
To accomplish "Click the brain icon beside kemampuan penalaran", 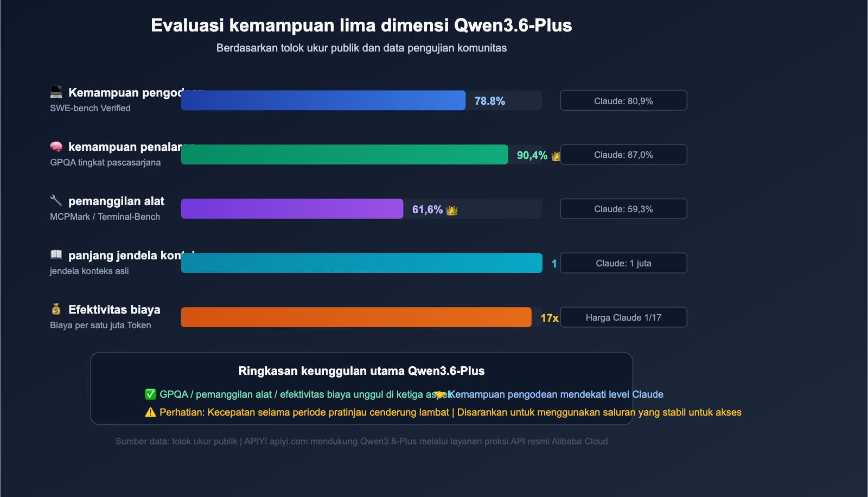I will pyautogui.click(x=56, y=146).
